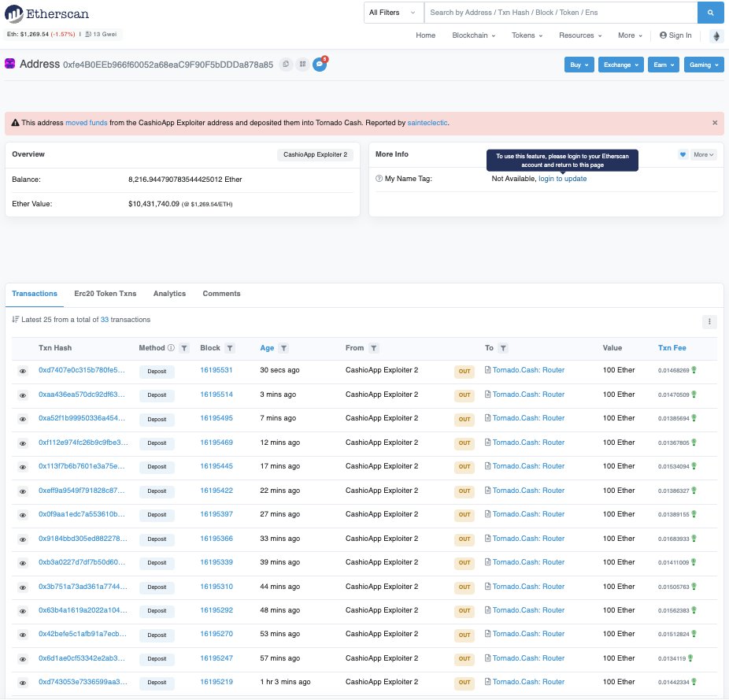Filter by To funnel icon
729x700 pixels.
(x=503, y=348)
